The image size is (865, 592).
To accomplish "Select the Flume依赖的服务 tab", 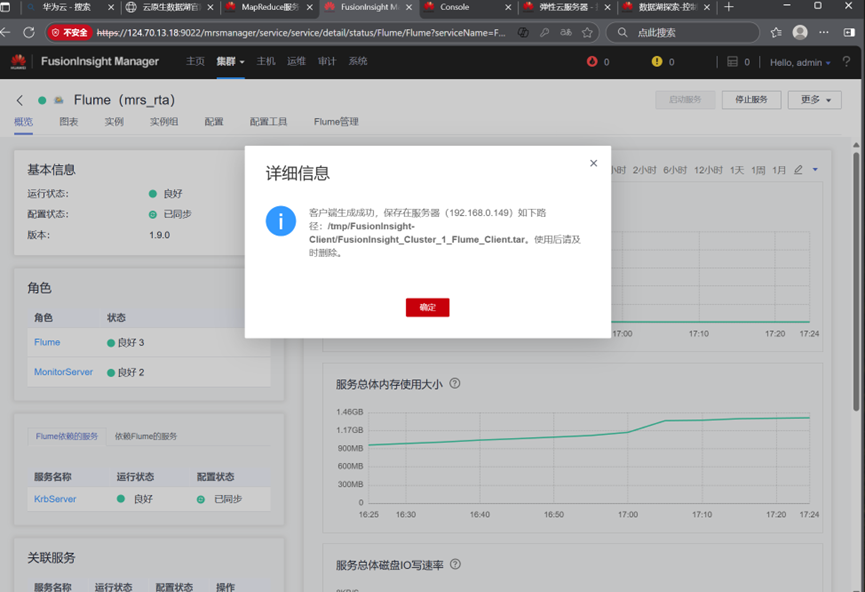I will click(x=67, y=436).
